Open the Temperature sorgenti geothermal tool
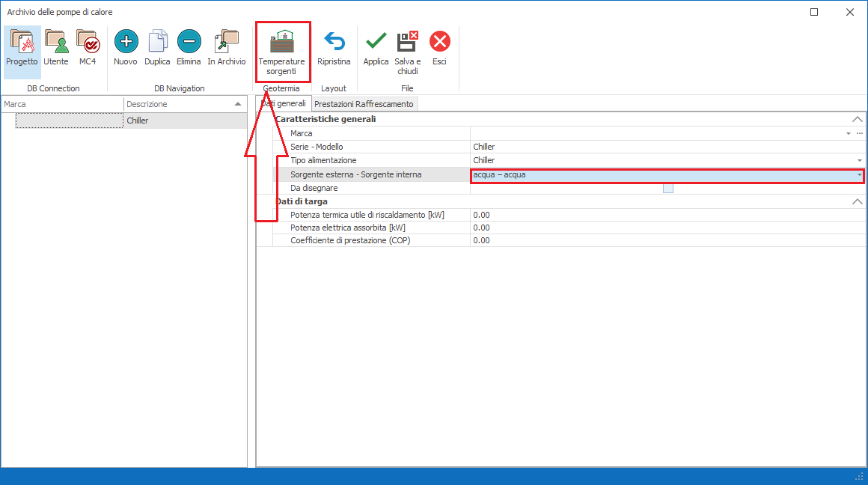The image size is (868, 485). 281,52
